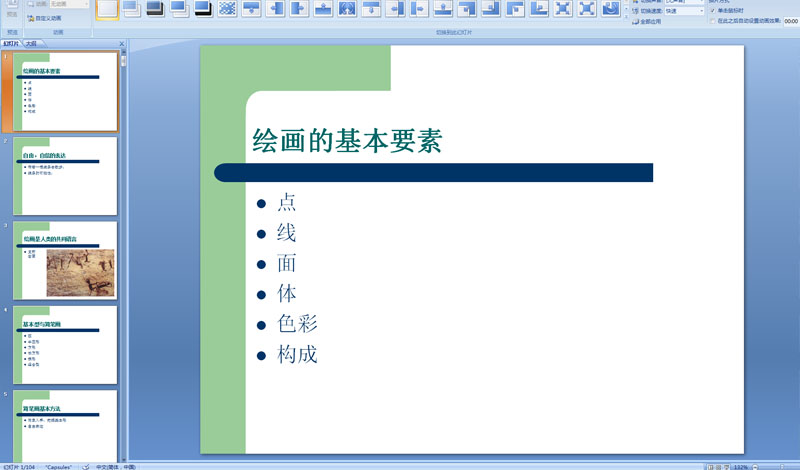Click the thumbnail pane vertical scrollbar
Image resolution: width=800 pixels, height=470 pixels.
(x=123, y=255)
